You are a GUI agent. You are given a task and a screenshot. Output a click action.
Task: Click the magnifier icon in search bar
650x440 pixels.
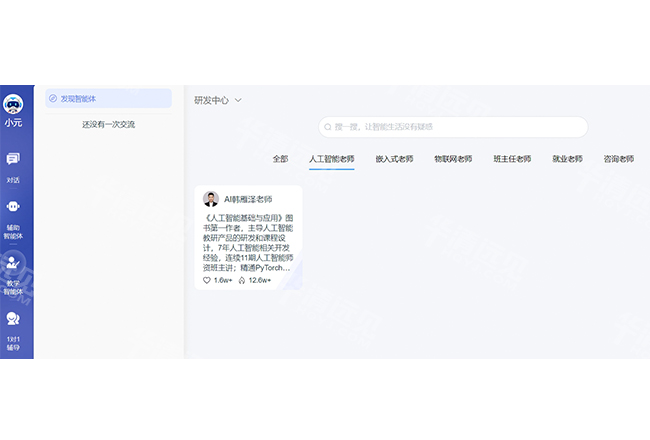[327, 127]
